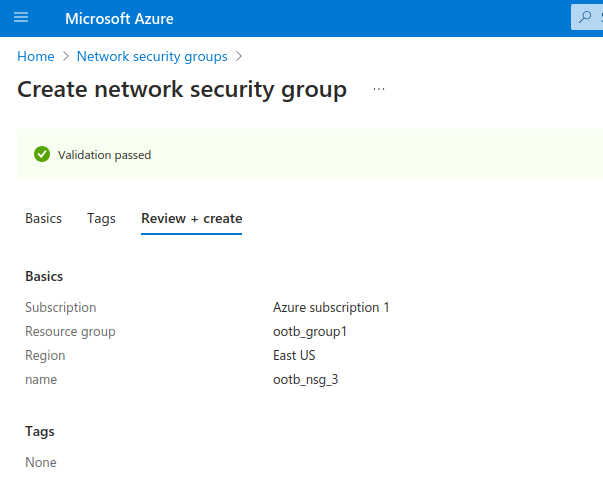Click the Create network security group title

tap(182, 90)
